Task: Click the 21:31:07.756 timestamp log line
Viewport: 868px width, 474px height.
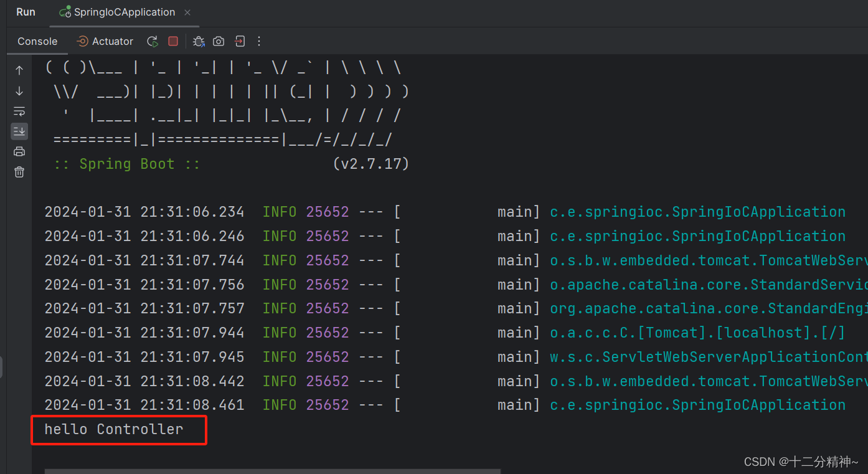Action: (456, 285)
